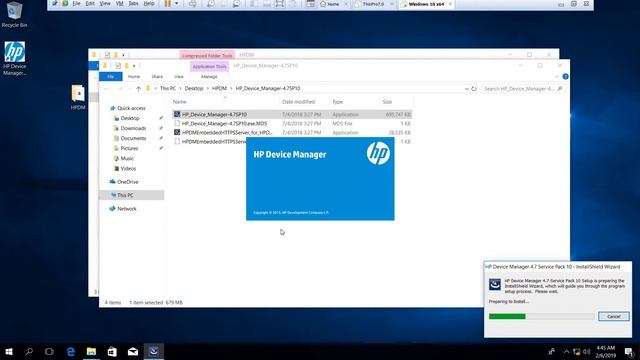The image size is (640, 360).
Task: Open Documents in the navigation pane
Action: coord(133,138)
